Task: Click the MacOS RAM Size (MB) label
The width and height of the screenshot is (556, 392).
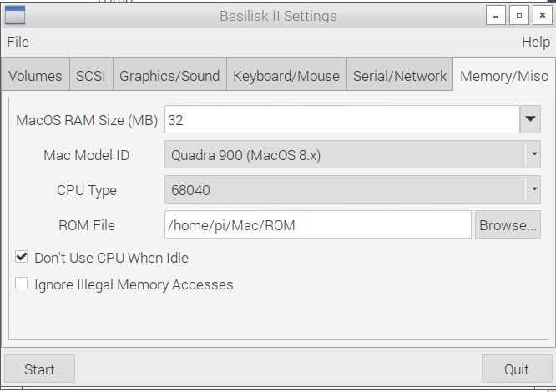Action: click(87, 120)
